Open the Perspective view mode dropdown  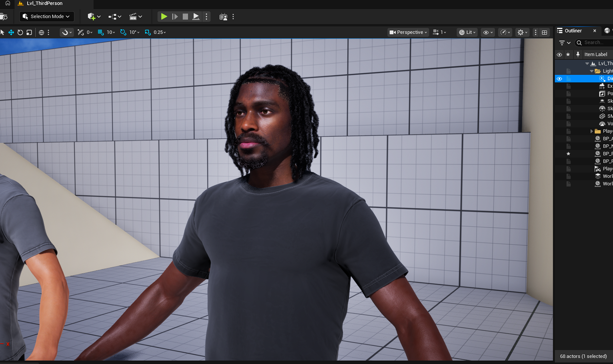point(407,32)
